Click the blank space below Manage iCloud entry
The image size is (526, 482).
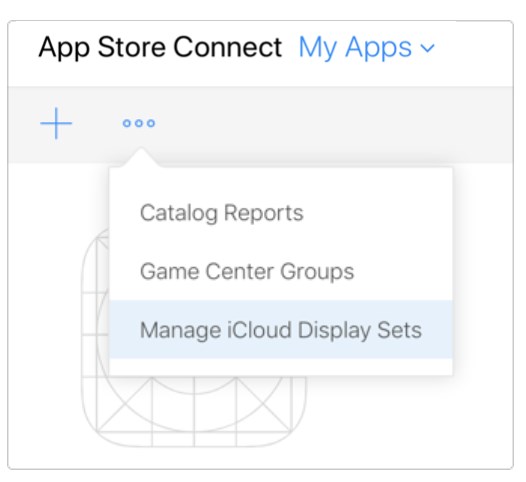pyautogui.click(x=281, y=367)
